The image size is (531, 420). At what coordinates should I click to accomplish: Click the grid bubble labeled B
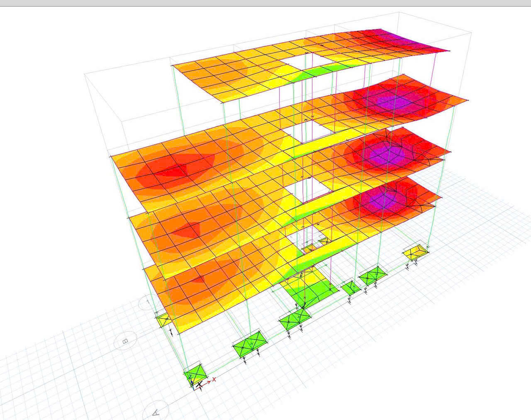(126, 341)
